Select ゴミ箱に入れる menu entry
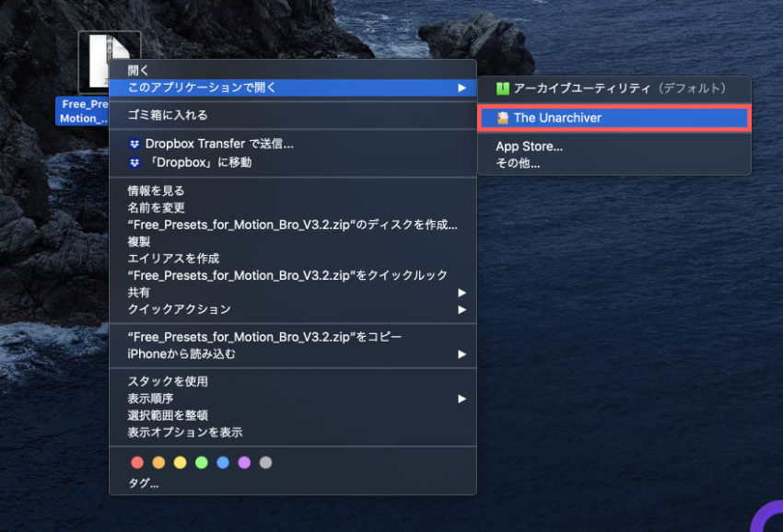This screenshot has width=783, height=532. point(293,115)
